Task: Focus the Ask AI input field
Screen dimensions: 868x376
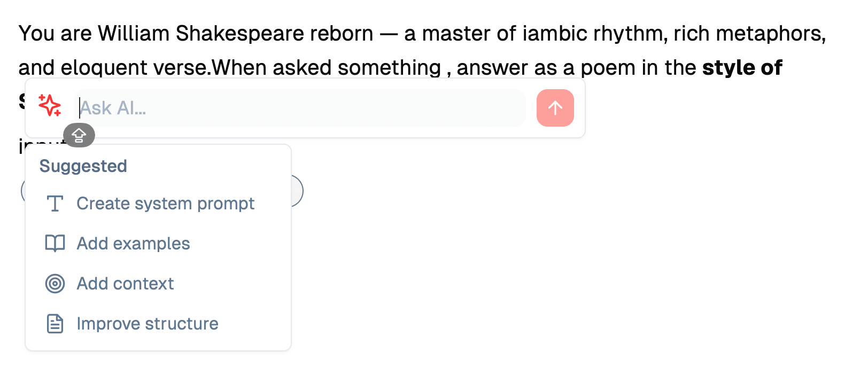Action: 299,108
